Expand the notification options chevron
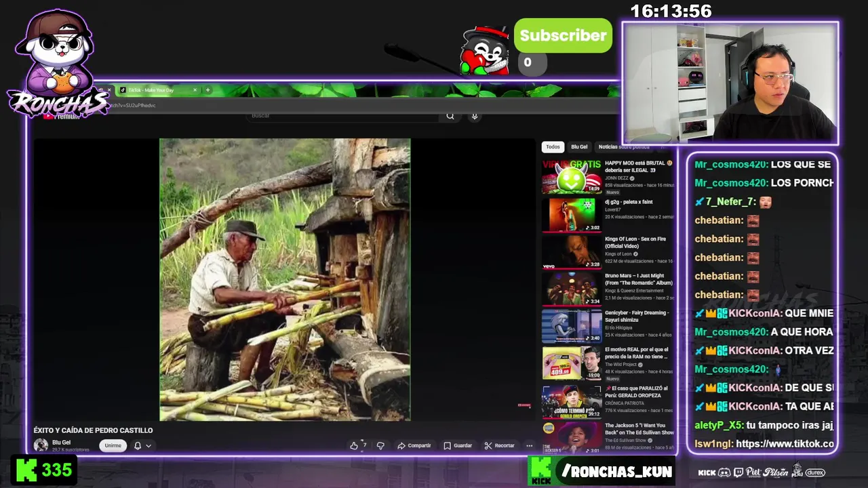This screenshot has width=868, height=488. 148,445
